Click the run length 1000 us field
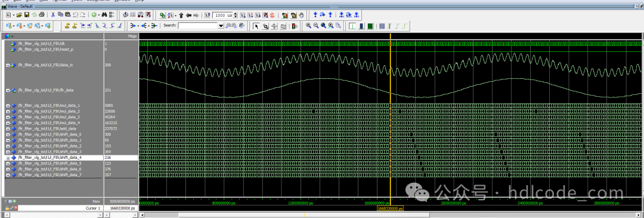This screenshot has width=644, height=218. point(222,15)
